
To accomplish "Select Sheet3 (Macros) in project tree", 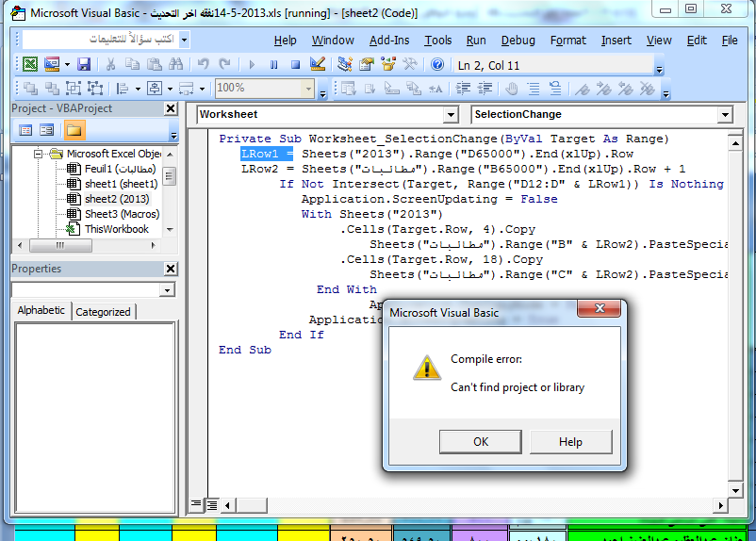I will pyautogui.click(x=122, y=214).
